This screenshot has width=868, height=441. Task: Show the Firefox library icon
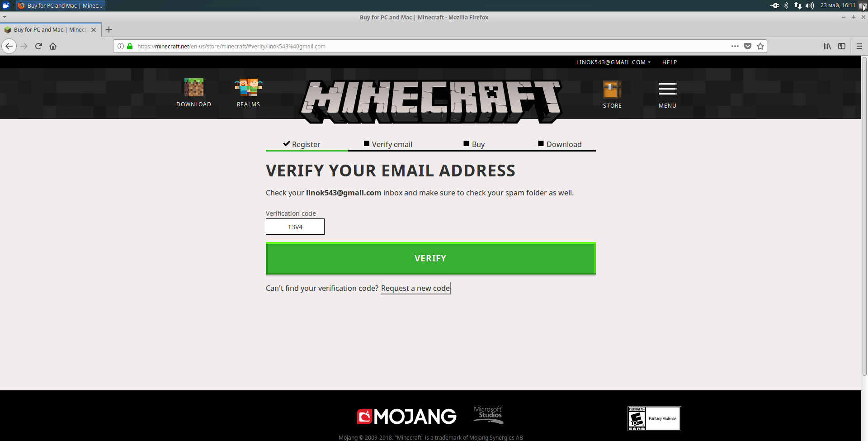pyautogui.click(x=827, y=46)
